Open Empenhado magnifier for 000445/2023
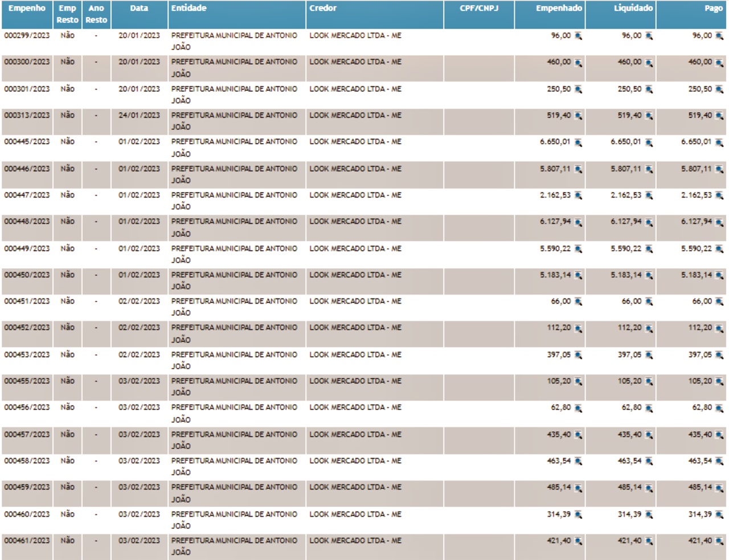This screenshot has height=560, width=729. tap(578, 142)
